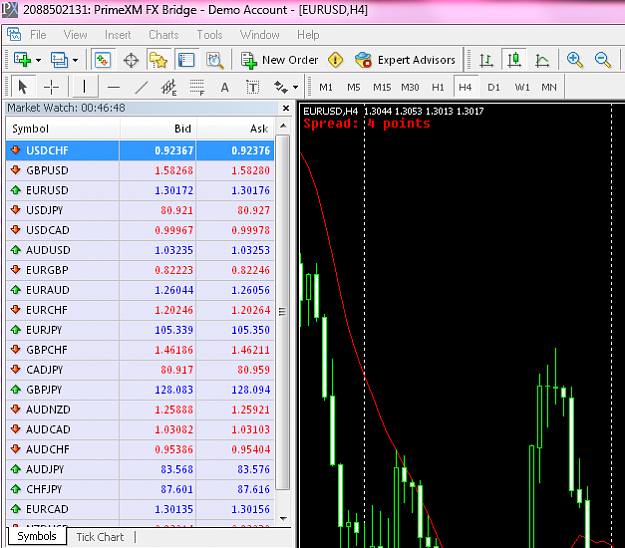
Task: Click the New Chart icon
Action: pyautogui.click(x=22, y=60)
